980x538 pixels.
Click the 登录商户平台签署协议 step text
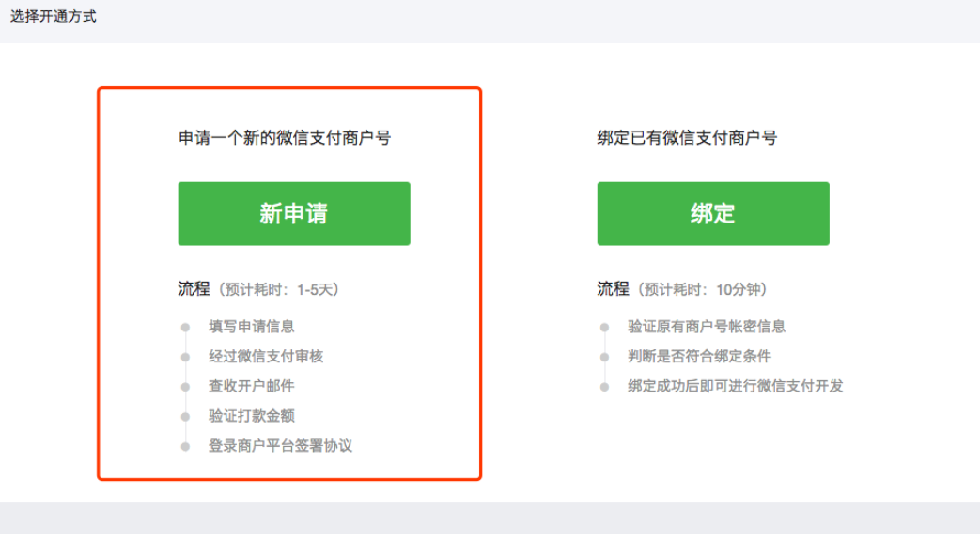280,446
